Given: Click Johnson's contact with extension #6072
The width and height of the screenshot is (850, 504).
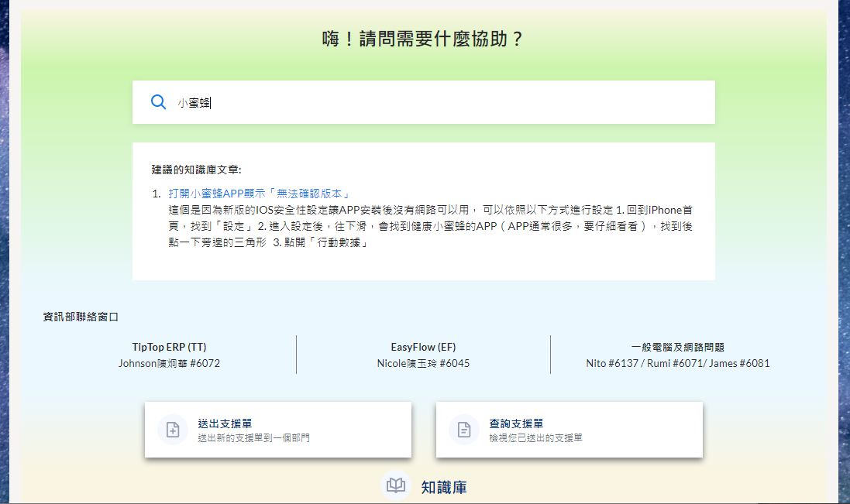Looking at the screenshot, I should 169,363.
